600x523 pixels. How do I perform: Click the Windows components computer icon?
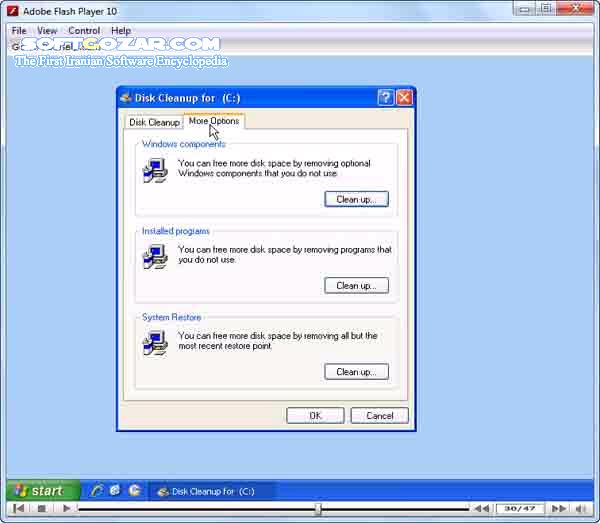coord(155,171)
